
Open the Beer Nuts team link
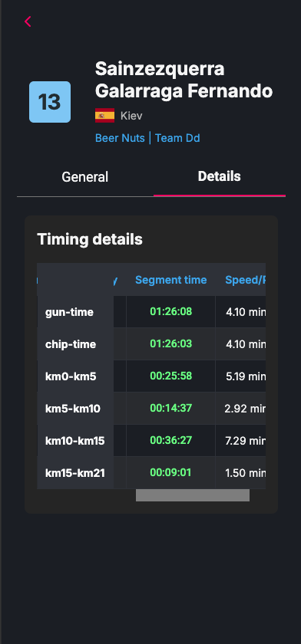[x=120, y=138]
